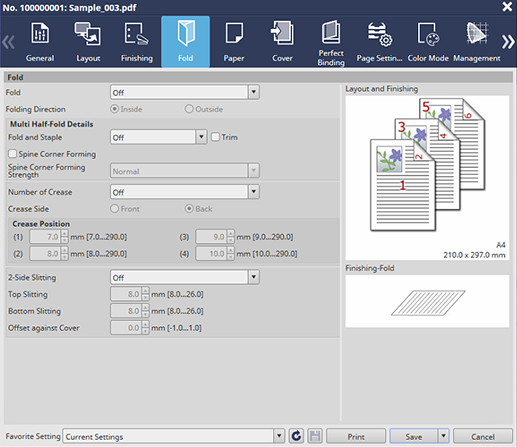
Task: Enable the Trim checkbox
Action: [215, 137]
